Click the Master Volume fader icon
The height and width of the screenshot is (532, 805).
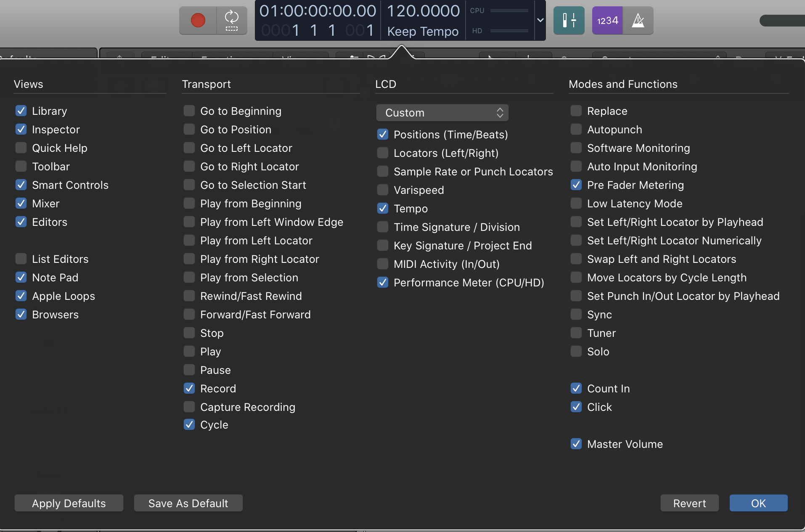(569, 20)
